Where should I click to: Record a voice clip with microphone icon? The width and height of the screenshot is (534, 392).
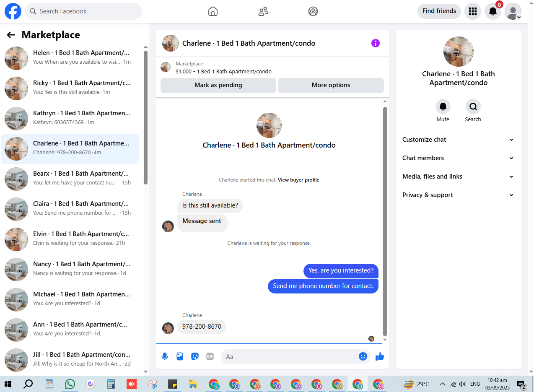pos(165,356)
